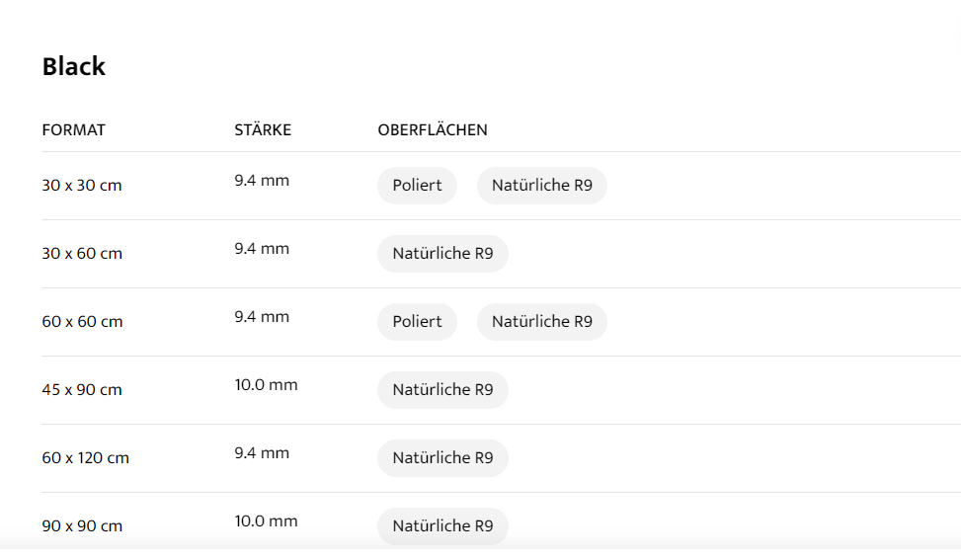Click Natürliche R9 in the 60 x 60 cm row

pyautogui.click(x=541, y=322)
